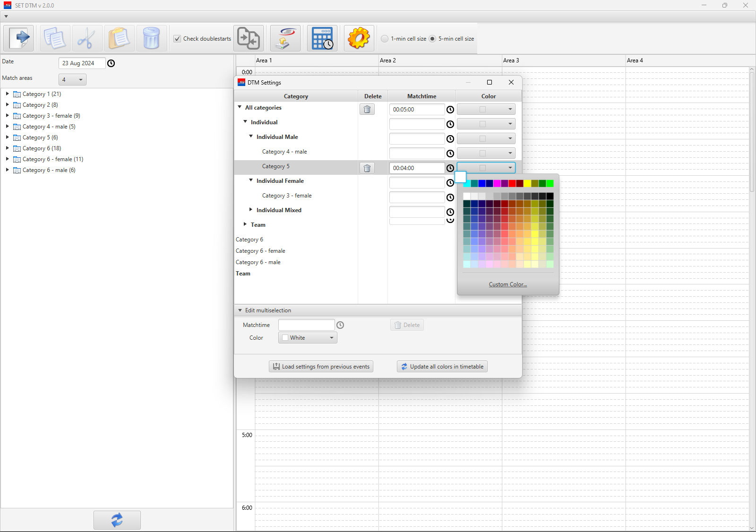Viewport: 756px width, 532px height.
Task: Click clock icon for Category 5 matchtime
Action: point(450,168)
